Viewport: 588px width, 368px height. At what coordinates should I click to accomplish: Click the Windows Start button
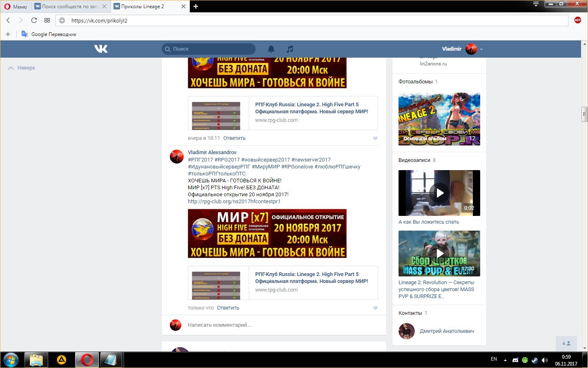[11, 360]
